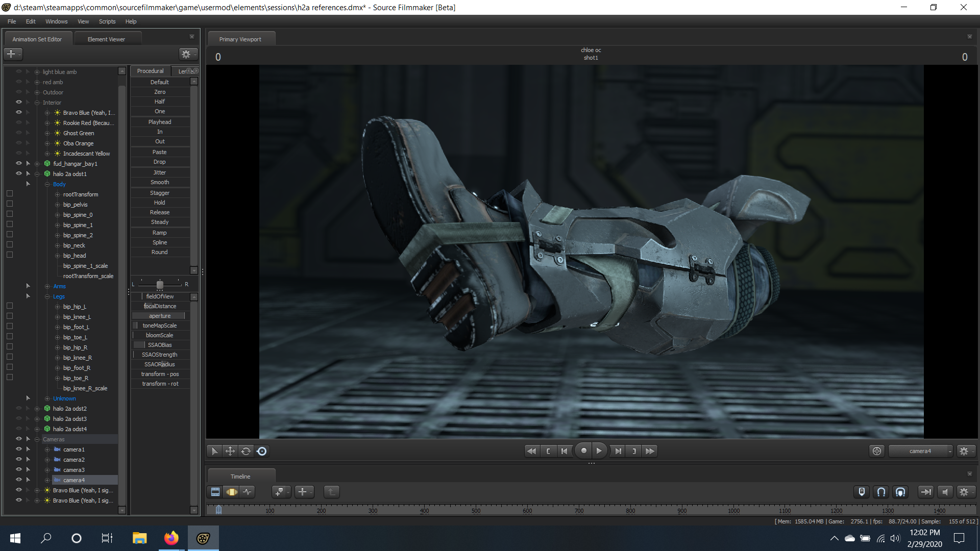The width and height of the screenshot is (980, 551).
Task: Open the Scripts menu
Action: tap(107, 21)
